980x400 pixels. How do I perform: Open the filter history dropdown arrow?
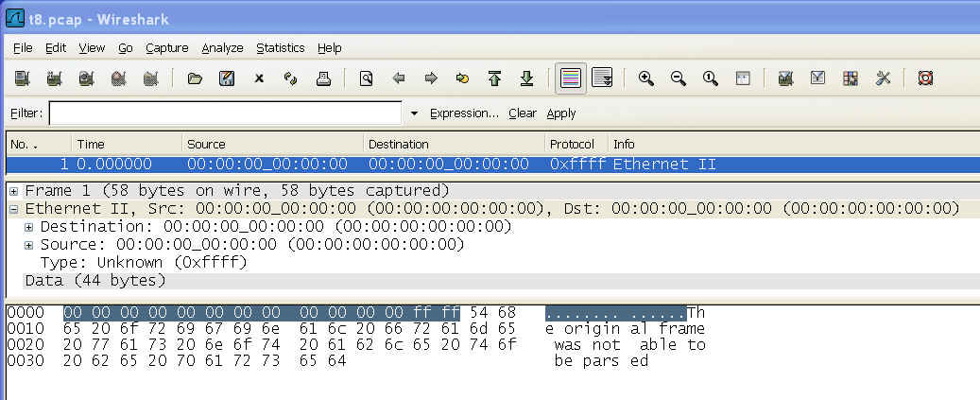coord(414,113)
